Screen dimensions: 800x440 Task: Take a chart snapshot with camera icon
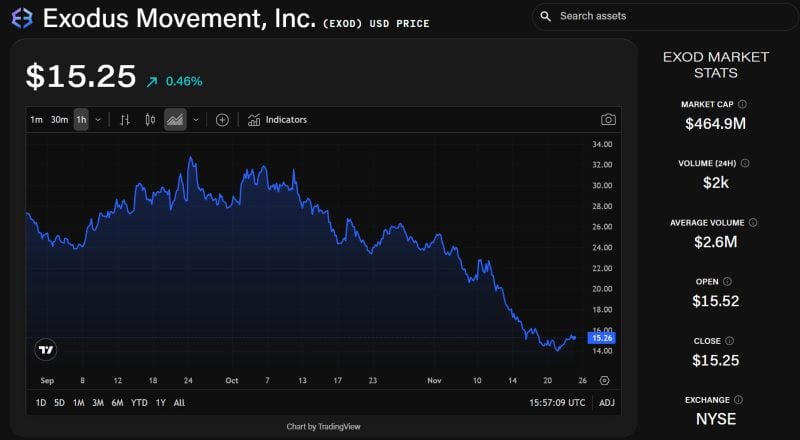[608, 120]
